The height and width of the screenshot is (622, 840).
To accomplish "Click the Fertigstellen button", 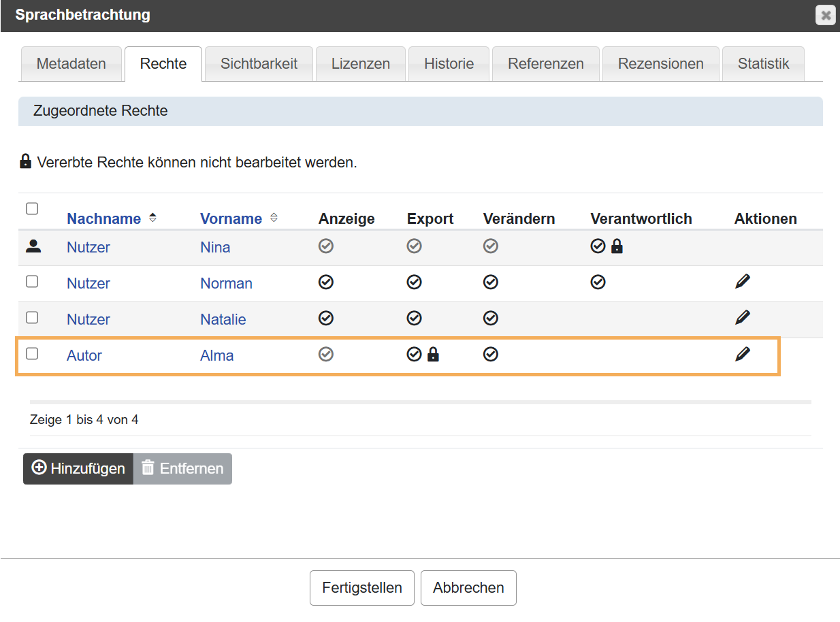I will [x=361, y=588].
